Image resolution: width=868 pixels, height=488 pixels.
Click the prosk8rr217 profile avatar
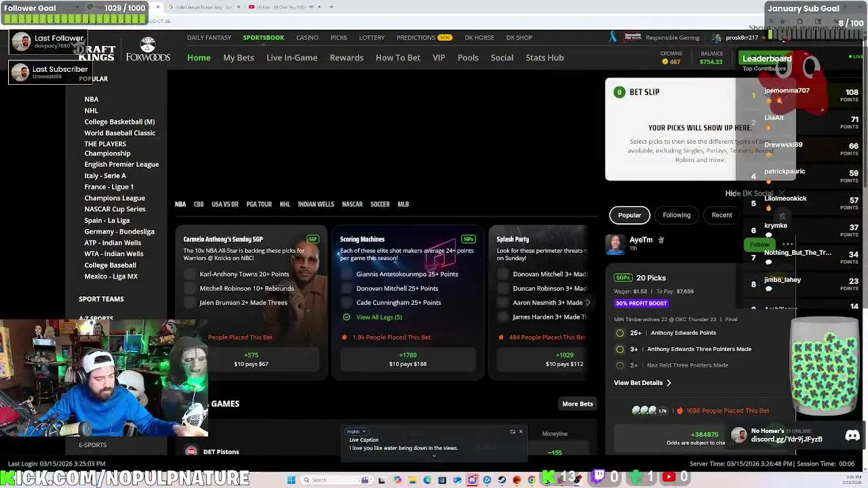pos(717,38)
